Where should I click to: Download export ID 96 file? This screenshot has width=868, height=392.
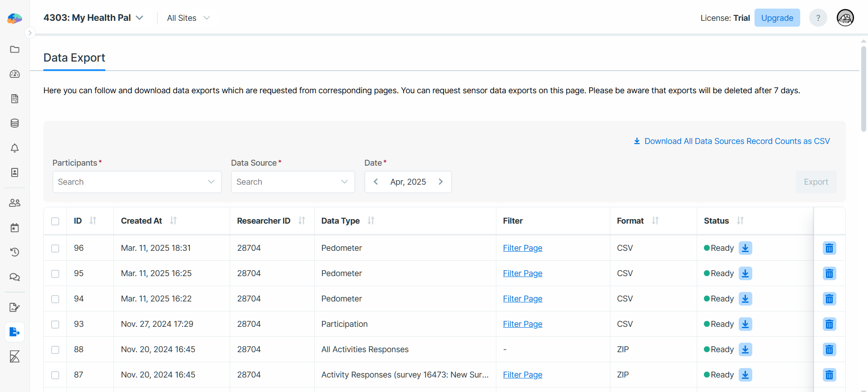point(745,248)
